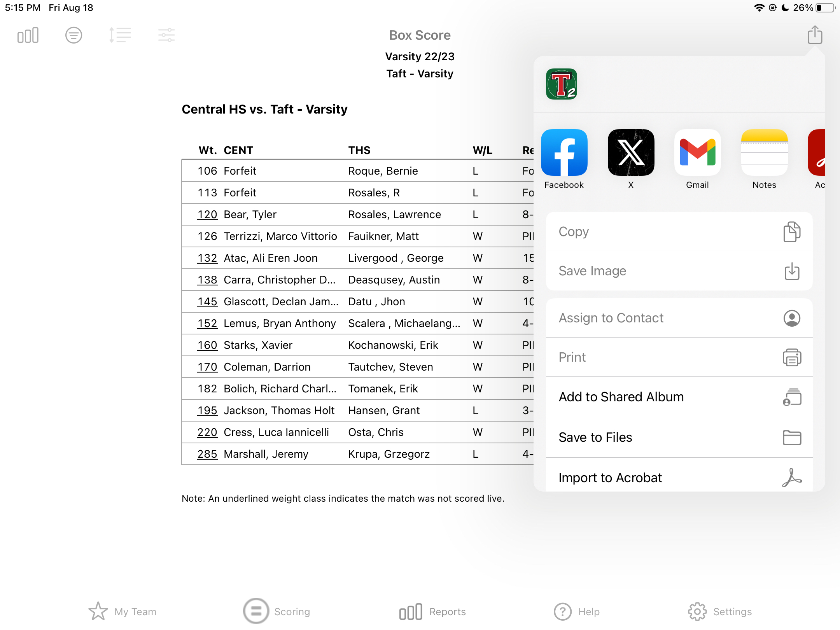840x630 pixels.
Task: Switch to Scoring tab
Action: coord(277,611)
